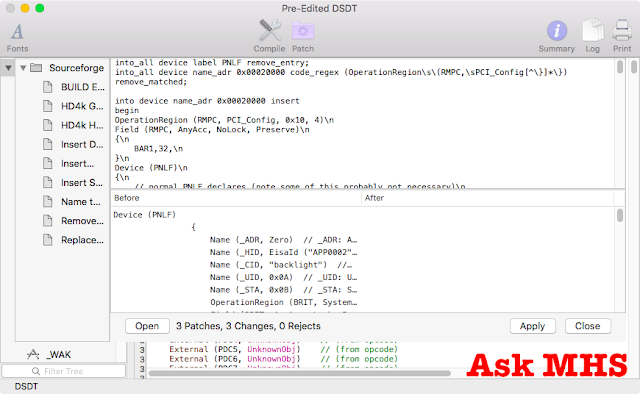Open the Log documents icon
640x394 pixels.
[593, 30]
